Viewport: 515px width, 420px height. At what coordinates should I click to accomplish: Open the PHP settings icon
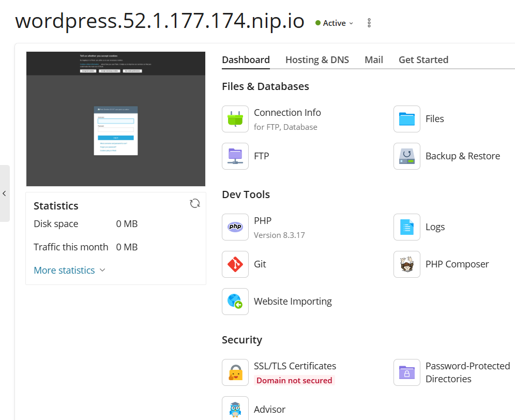(x=235, y=227)
